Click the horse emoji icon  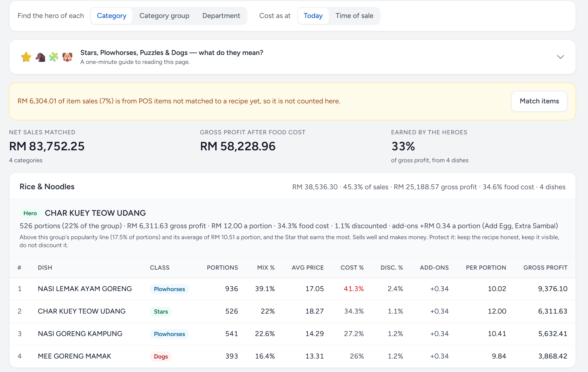(x=40, y=57)
